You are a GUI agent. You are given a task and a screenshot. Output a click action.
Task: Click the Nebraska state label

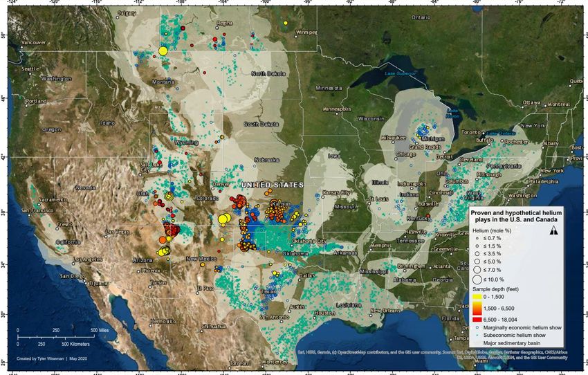tap(266, 160)
